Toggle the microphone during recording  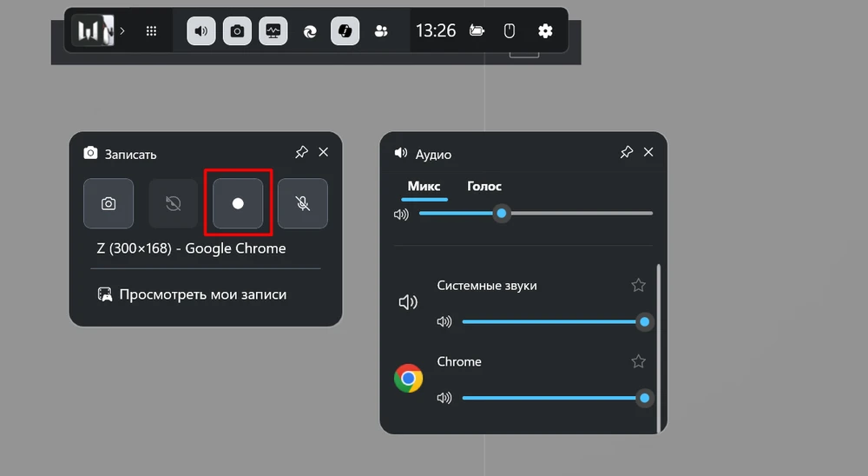pos(302,203)
